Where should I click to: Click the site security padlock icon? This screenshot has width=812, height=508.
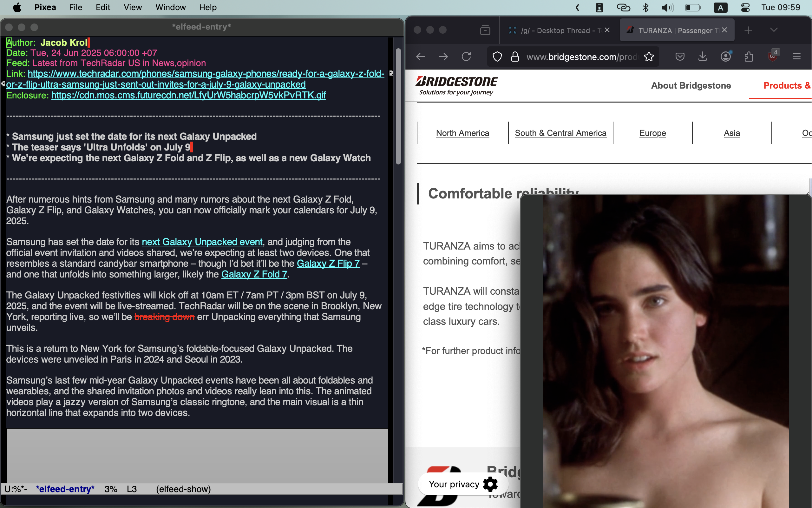tap(515, 57)
